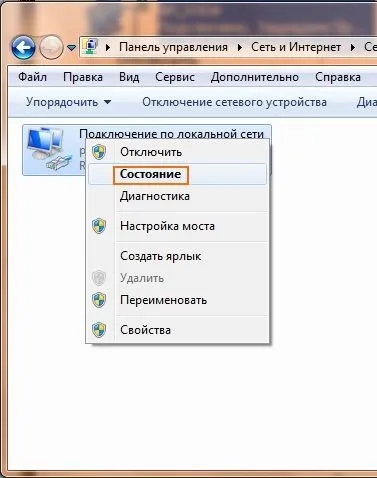Select the local network connection adapter icon
377x478 pixels.
(x=50, y=149)
